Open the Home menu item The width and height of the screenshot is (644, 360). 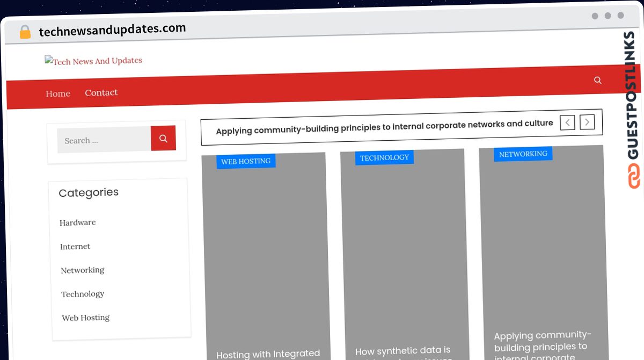click(58, 93)
